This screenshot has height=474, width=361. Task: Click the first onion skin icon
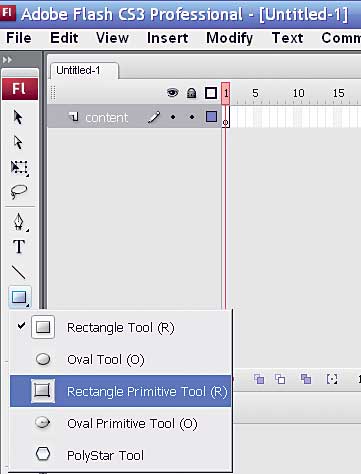[259, 379]
